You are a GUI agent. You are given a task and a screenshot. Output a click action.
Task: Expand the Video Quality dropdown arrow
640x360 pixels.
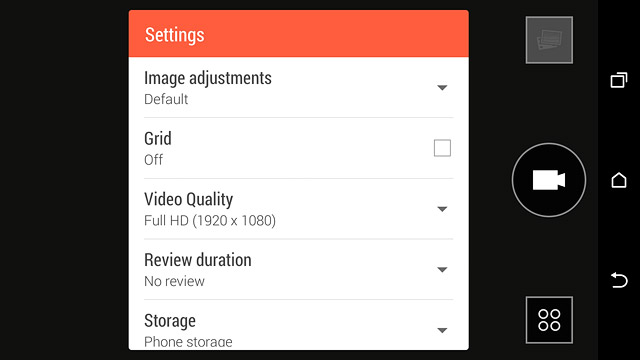pos(442,209)
